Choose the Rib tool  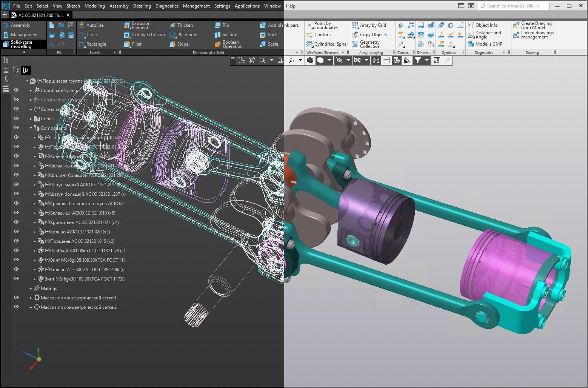point(222,25)
